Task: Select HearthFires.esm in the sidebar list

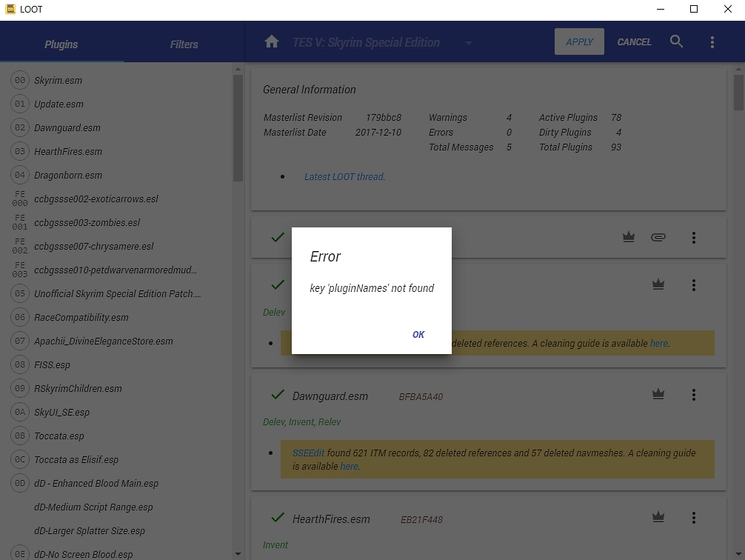Action: click(116, 152)
